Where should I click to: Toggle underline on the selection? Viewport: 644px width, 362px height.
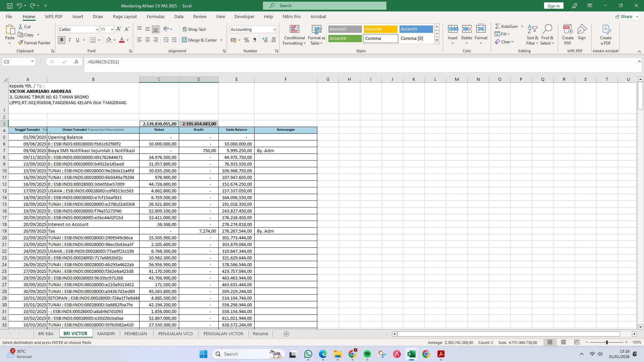click(77, 40)
